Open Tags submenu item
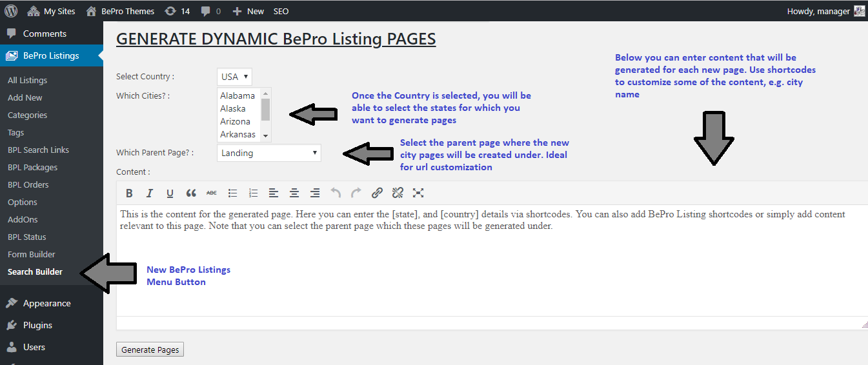This screenshot has width=868, height=365. (15, 132)
